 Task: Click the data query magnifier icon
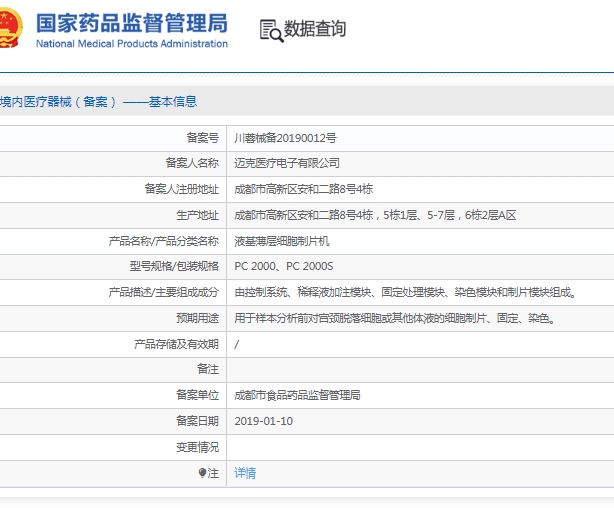pos(271,31)
